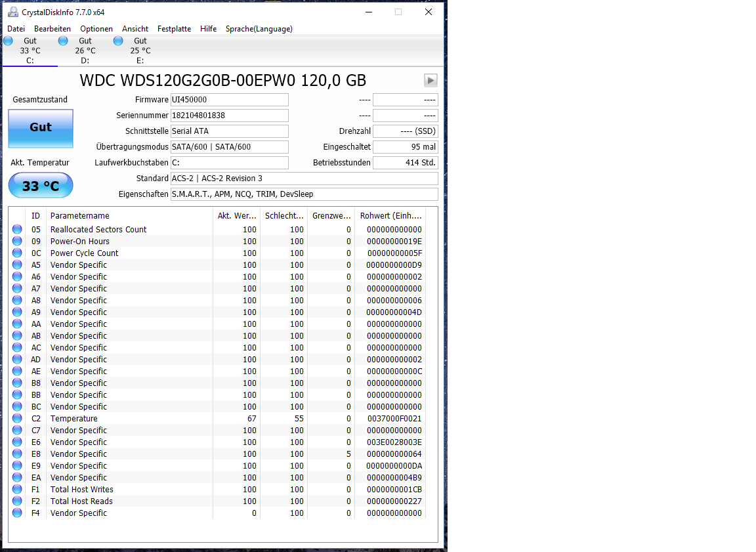Click status orb for attribute F4 row
Screen dimensions: 756x552
[x=17, y=513]
